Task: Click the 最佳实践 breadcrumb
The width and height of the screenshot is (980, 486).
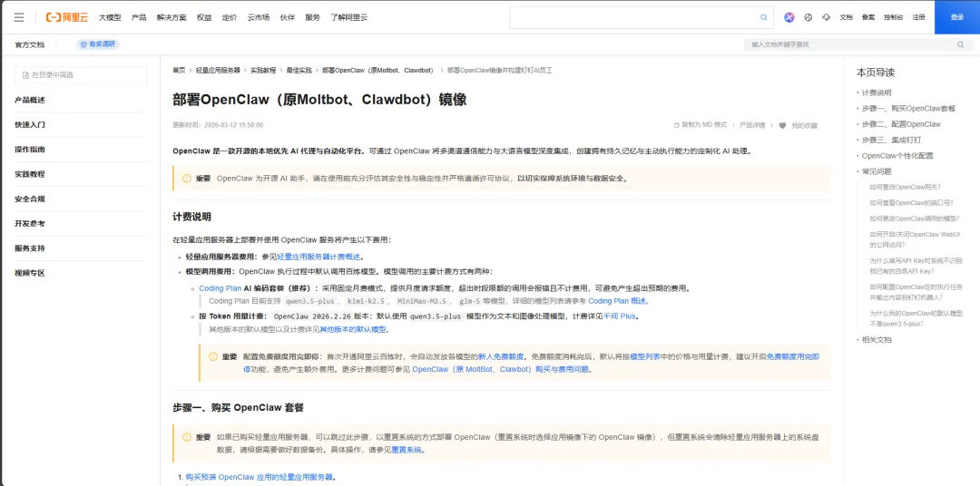Action: coord(299,71)
